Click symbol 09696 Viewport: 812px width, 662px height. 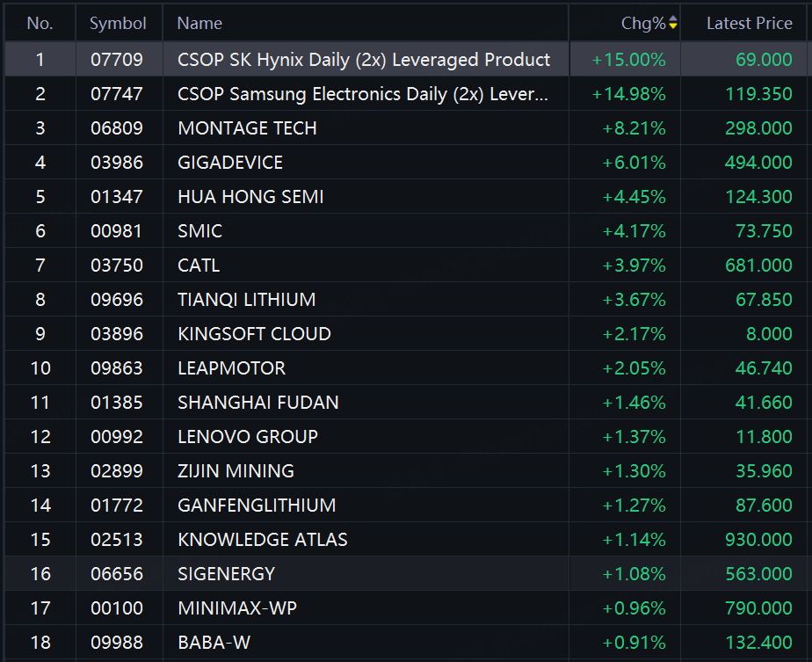117,300
